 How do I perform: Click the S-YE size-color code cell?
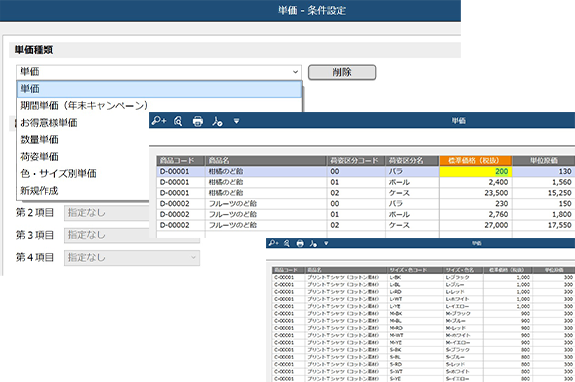(x=415, y=379)
